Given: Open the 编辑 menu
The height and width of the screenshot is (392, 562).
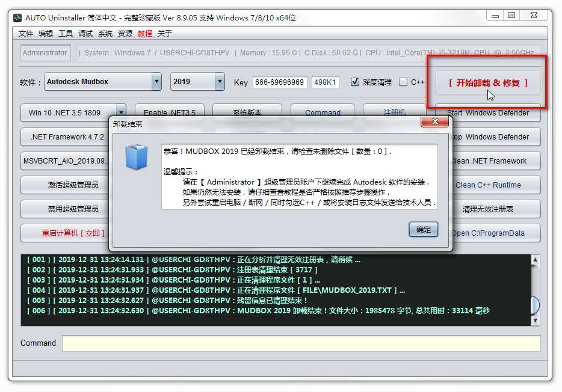Looking at the screenshot, I should (46, 34).
